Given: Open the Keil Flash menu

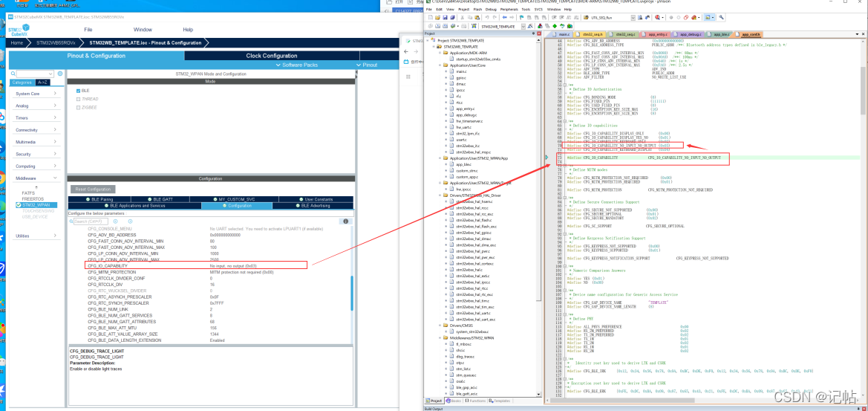Looking at the screenshot, I should coord(477,10).
